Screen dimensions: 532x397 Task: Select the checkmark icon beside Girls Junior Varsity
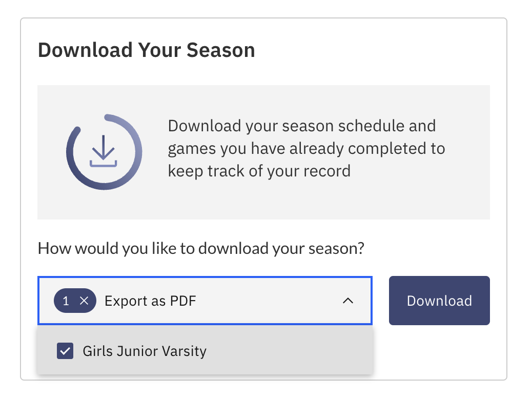click(x=65, y=351)
